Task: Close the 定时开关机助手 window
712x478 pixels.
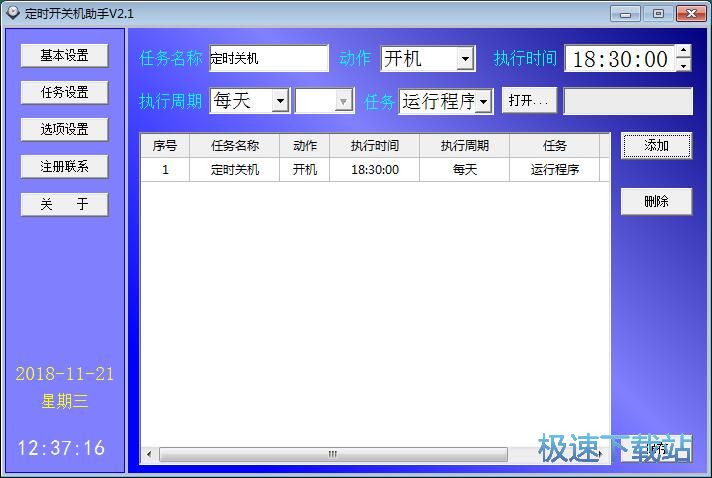Action: point(691,14)
